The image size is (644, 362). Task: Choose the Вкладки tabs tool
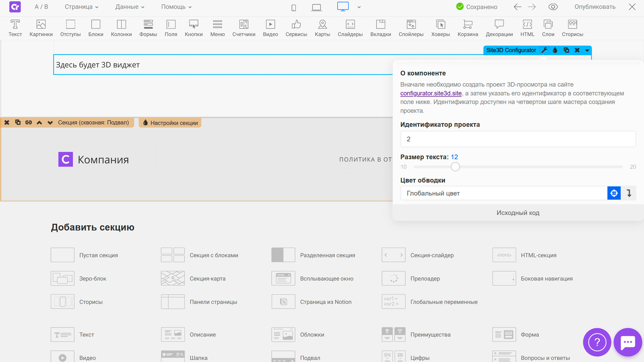click(x=381, y=28)
